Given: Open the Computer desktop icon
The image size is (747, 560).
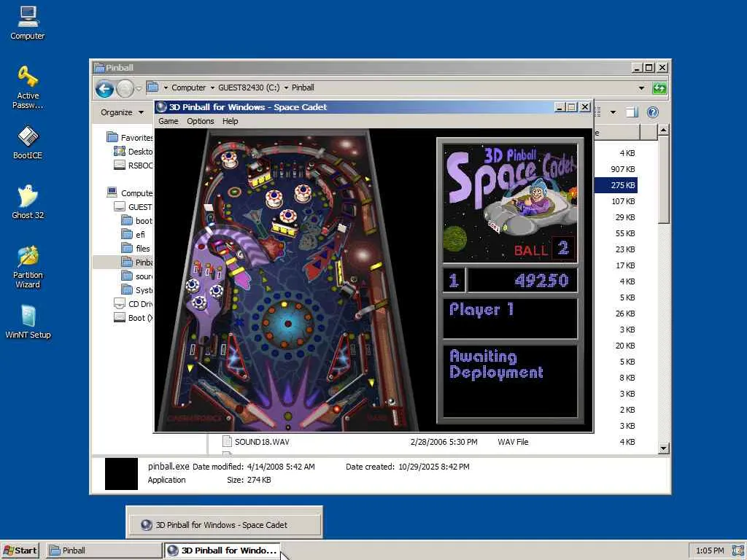Looking at the screenshot, I should pos(28,23).
